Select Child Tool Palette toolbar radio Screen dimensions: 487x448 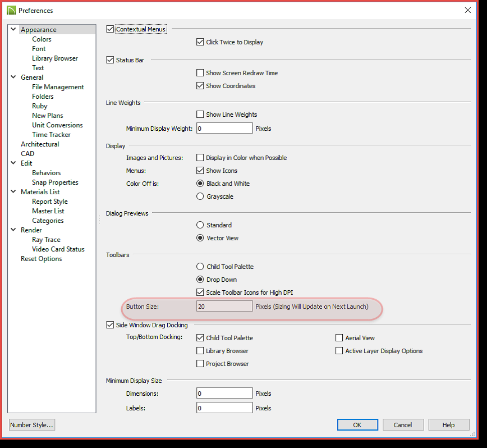click(200, 267)
